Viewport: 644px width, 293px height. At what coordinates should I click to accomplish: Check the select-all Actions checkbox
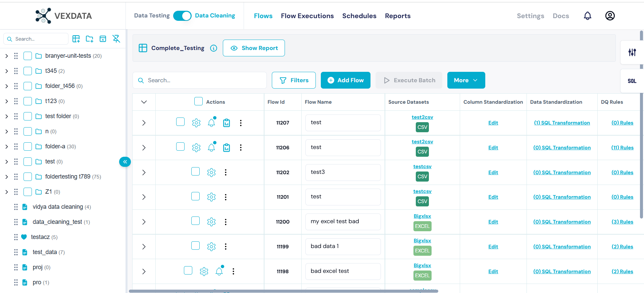click(x=198, y=101)
